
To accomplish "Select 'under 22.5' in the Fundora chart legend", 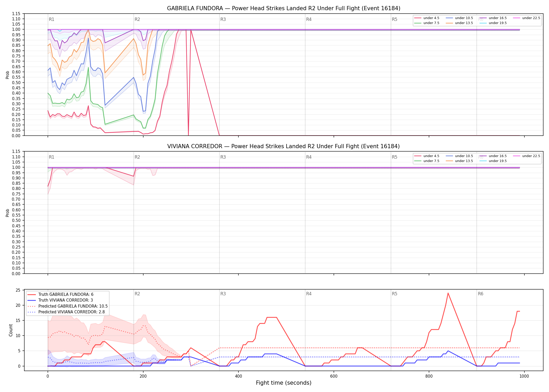I will 527,18.
